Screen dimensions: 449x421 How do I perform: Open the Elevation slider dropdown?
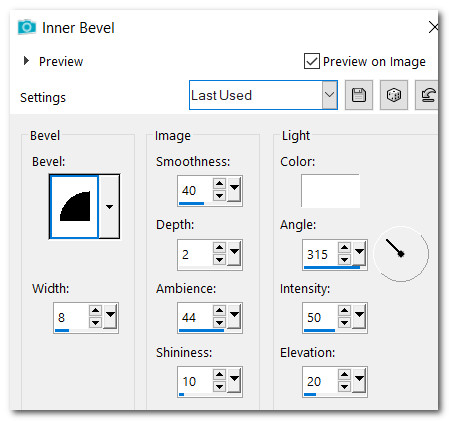coord(359,380)
